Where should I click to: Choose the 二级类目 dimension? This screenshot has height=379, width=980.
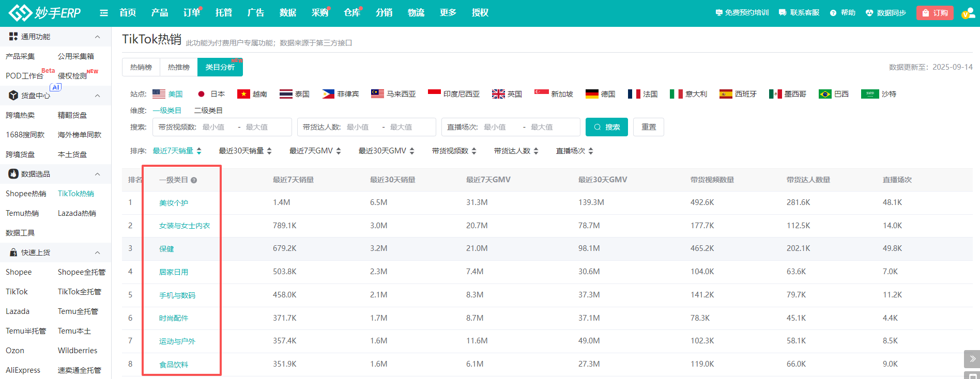pyautogui.click(x=208, y=110)
